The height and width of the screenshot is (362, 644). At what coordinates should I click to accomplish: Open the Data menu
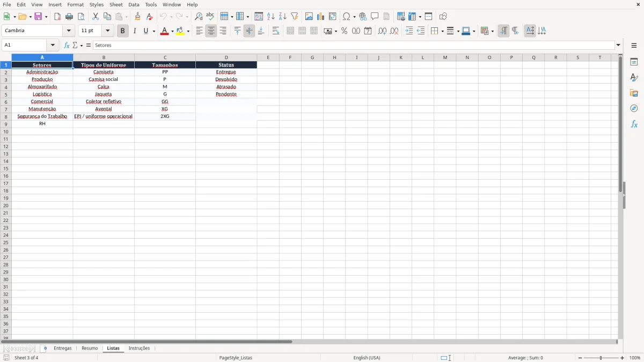134,4
